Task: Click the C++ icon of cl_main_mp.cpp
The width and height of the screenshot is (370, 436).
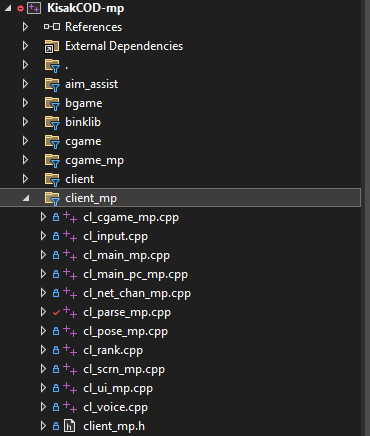Action: pos(70,255)
